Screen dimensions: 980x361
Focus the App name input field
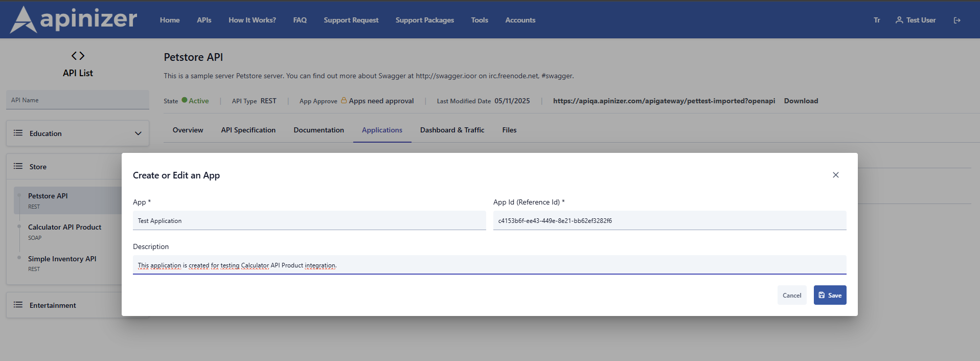[309, 221]
